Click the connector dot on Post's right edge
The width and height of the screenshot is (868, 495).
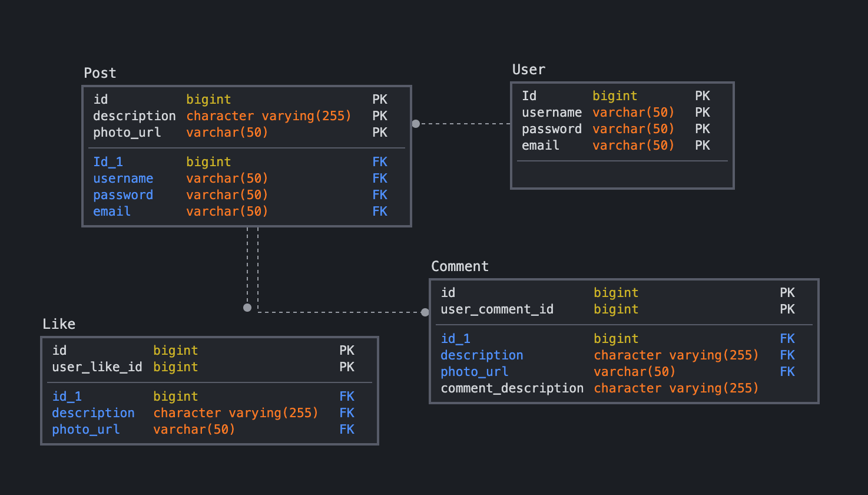point(416,124)
